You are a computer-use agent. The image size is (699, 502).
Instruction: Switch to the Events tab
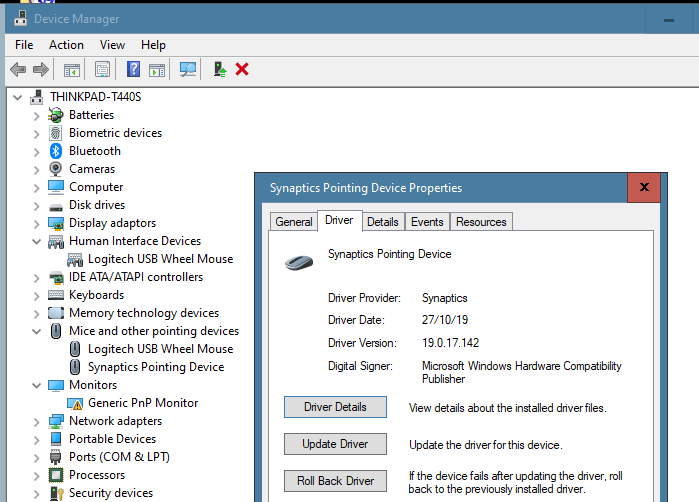coord(427,222)
